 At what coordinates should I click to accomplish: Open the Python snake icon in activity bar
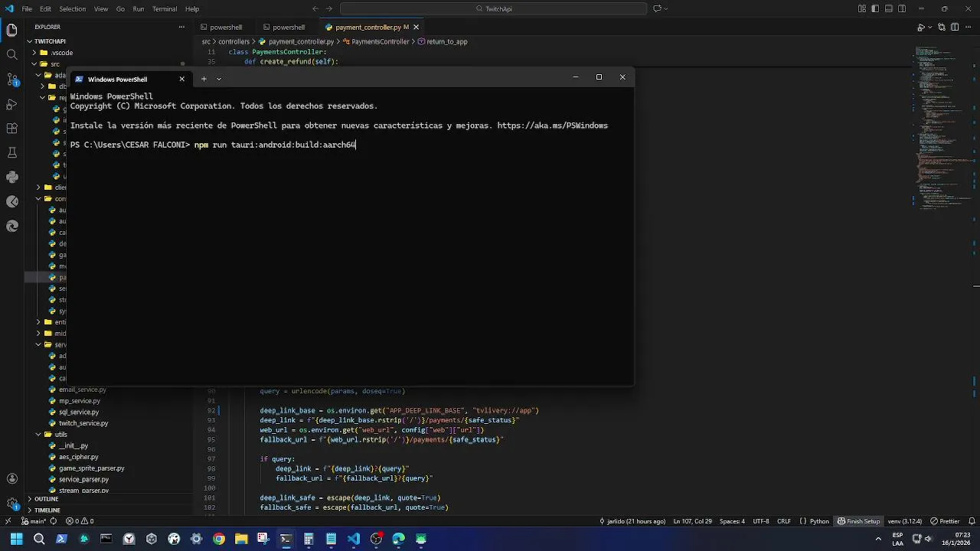click(11, 177)
